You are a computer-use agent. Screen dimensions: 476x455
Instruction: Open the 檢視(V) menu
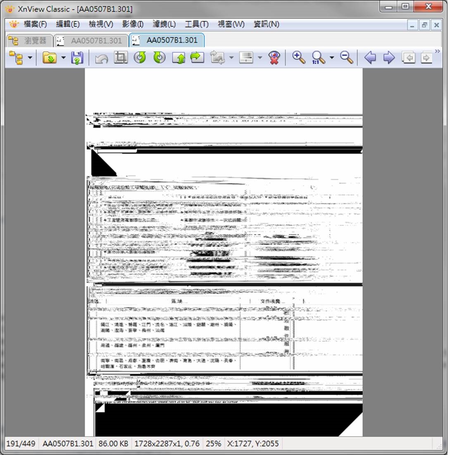point(101,24)
